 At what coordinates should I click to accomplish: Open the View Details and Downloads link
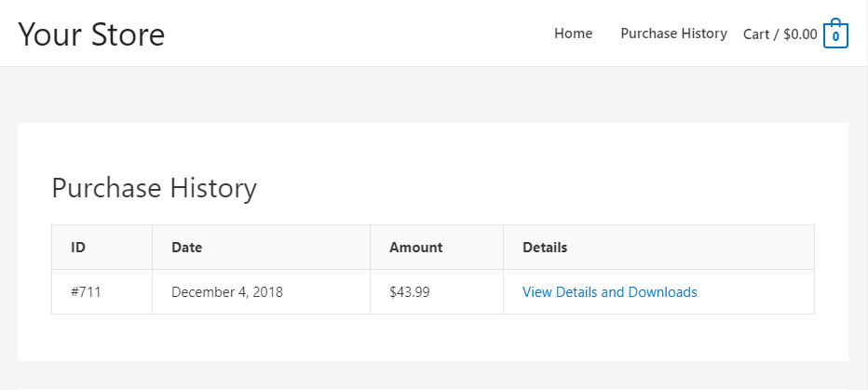609,292
